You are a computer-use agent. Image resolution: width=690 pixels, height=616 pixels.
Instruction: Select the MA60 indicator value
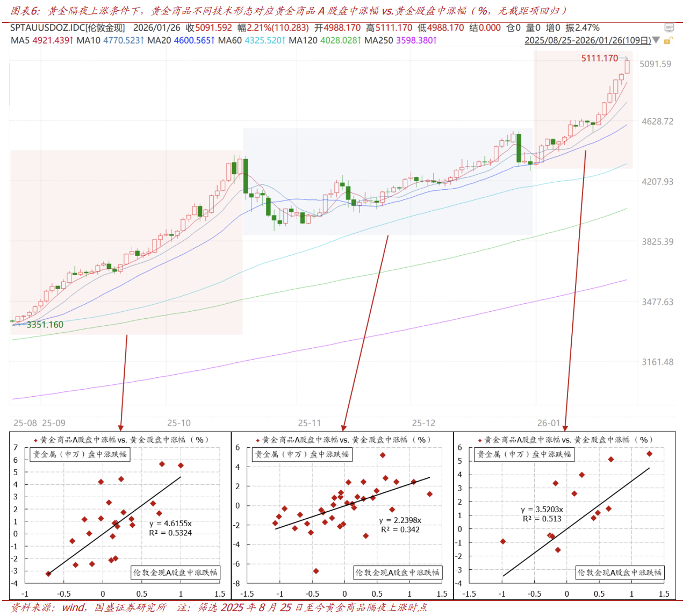point(264,40)
